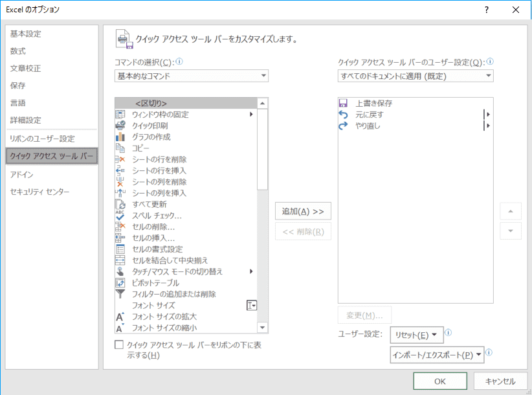The width and height of the screenshot is (532, 395).
Task: Click the 変更(M)... button
Action: [364, 315]
